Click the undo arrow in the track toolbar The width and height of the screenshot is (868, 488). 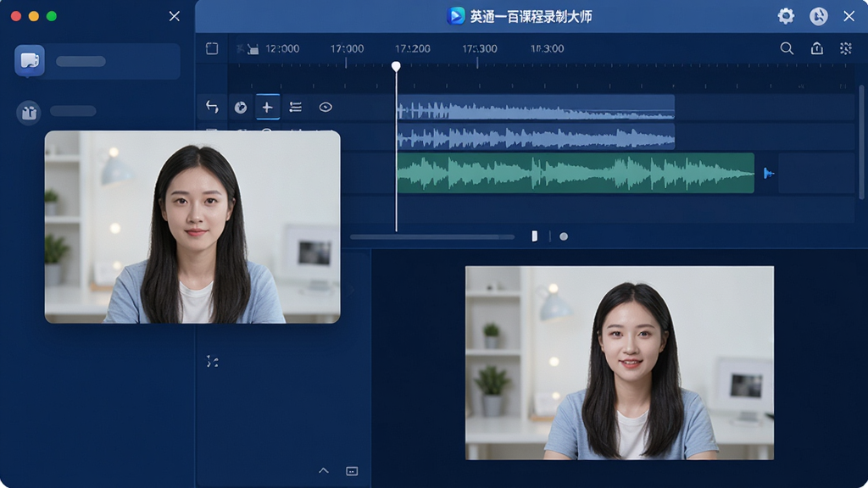click(212, 107)
